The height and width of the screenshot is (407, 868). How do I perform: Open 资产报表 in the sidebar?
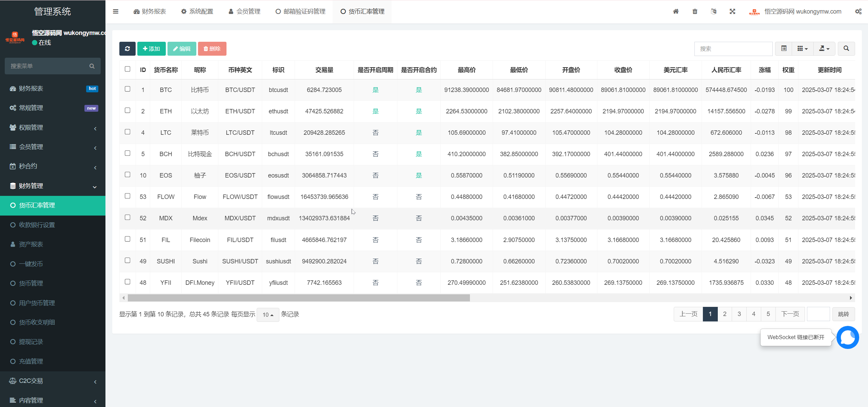point(53,244)
